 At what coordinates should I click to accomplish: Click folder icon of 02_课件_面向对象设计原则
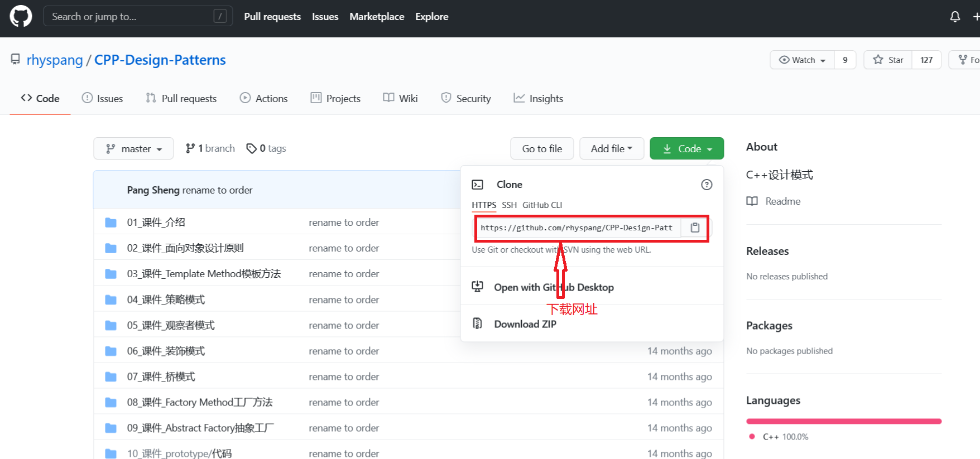click(x=111, y=248)
